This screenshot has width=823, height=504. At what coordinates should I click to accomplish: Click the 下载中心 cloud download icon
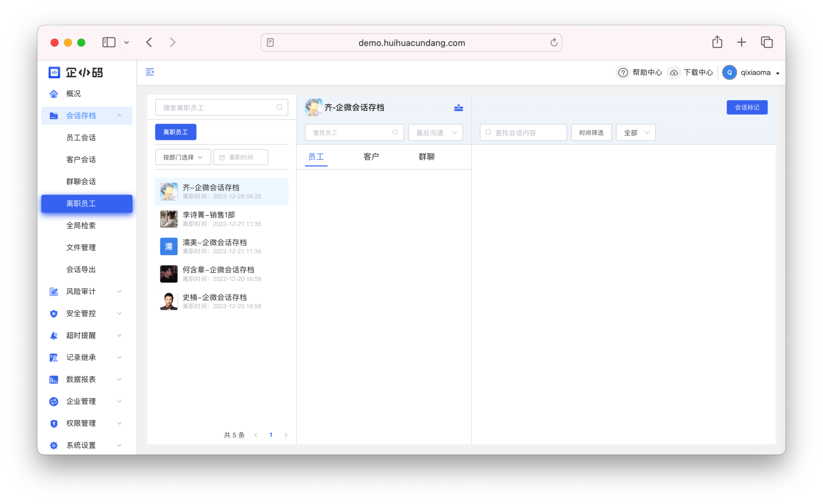[674, 73]
